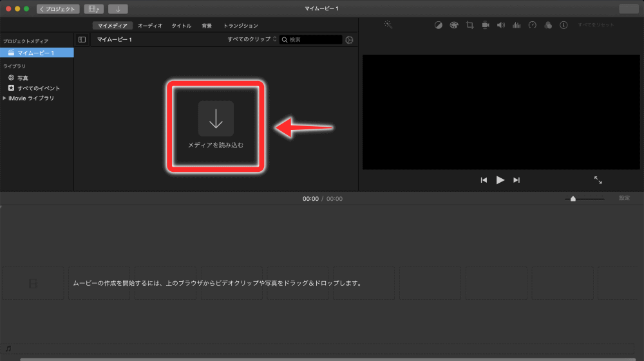Click the media browser toolbar button with film and music icon
644x361 pixels.
point(93,8)
